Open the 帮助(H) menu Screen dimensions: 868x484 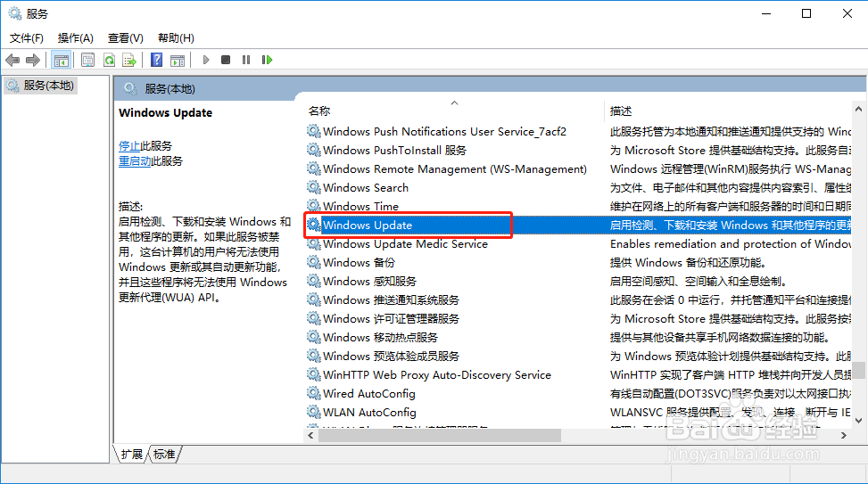point(176,38)
